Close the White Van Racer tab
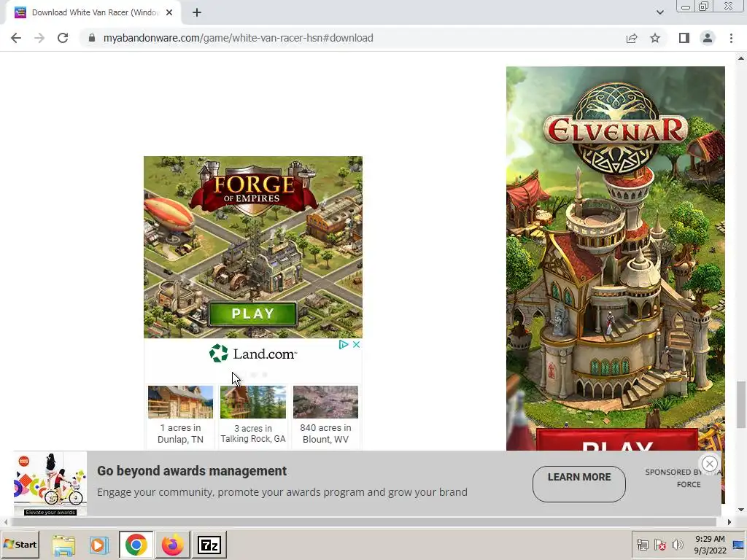This screenshot has height=560, width=747. coord(169,12)
